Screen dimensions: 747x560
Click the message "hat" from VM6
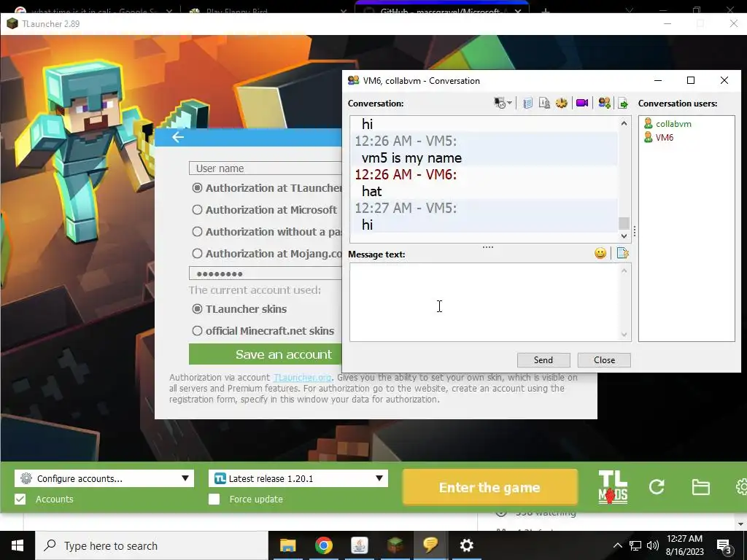coord(371,192)
